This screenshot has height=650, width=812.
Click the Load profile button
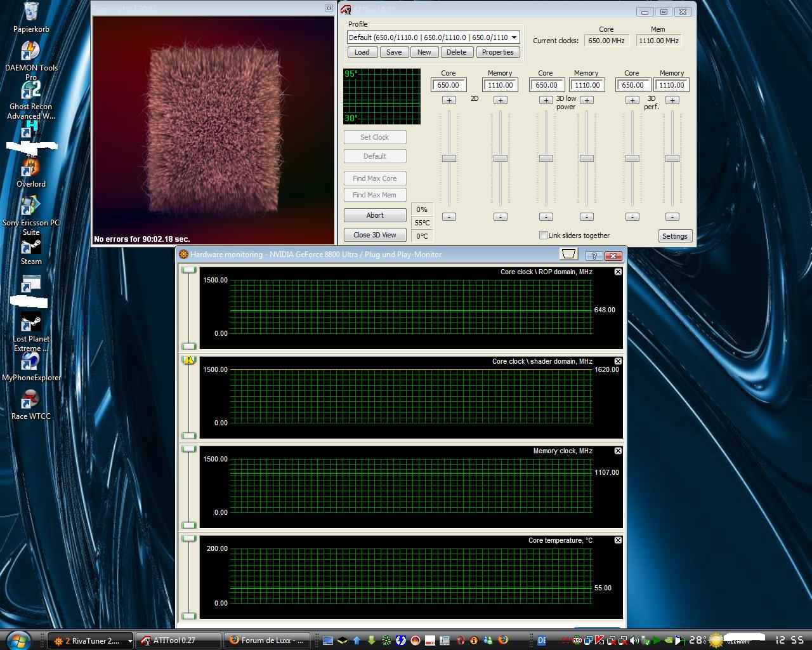tap(362, 53)
